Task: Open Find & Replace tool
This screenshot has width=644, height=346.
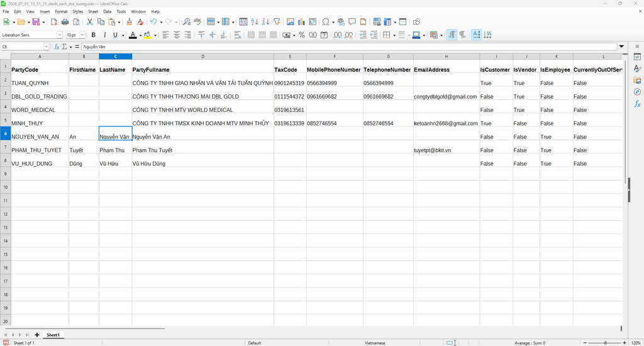Action: tap(186, 22)
